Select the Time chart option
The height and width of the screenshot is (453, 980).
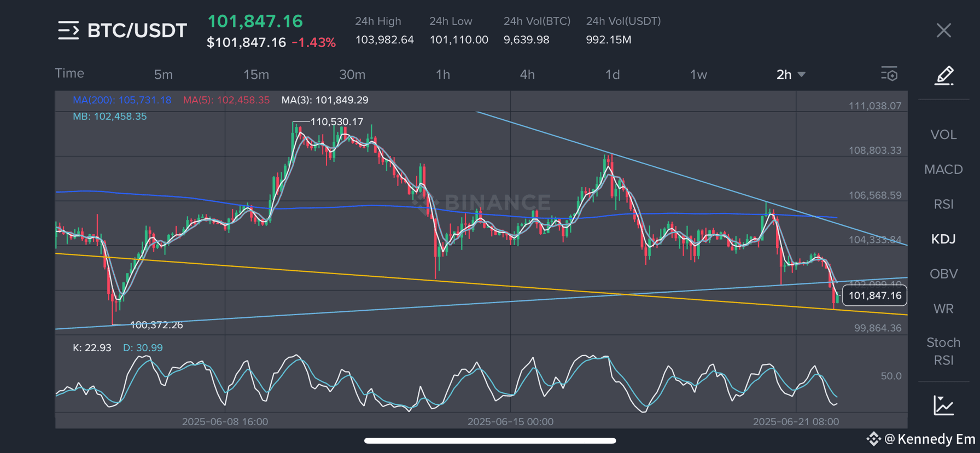pos(69,73)
